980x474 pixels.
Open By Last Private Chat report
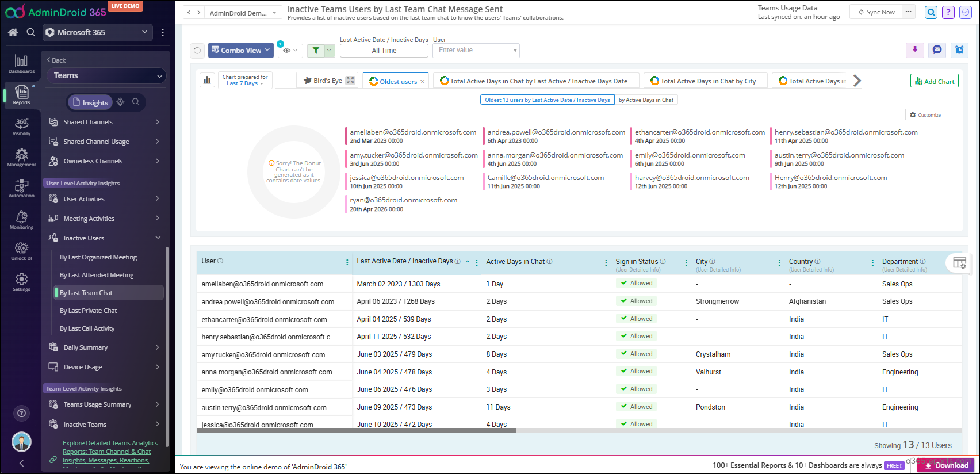tap(88, 311)
